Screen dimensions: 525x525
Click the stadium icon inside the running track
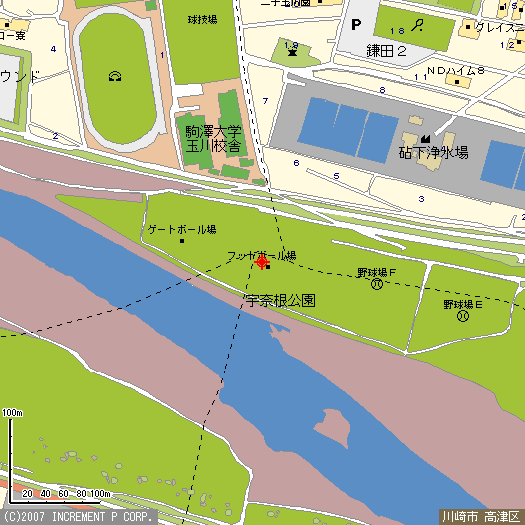115,76
